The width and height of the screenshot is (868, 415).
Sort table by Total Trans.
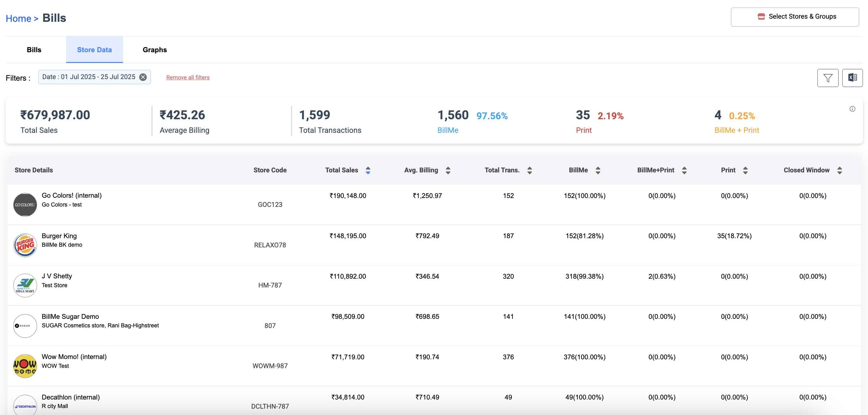pos(529,170)
